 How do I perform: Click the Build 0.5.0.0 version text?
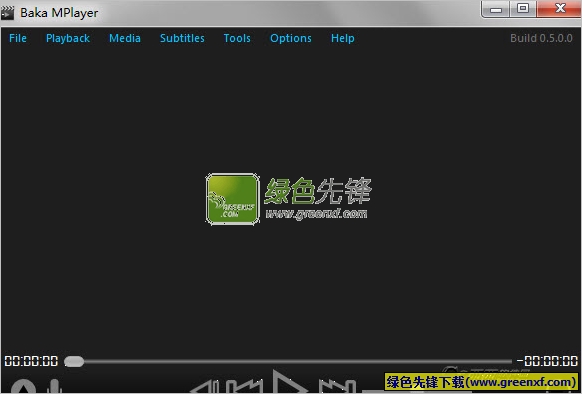(541, 38)
